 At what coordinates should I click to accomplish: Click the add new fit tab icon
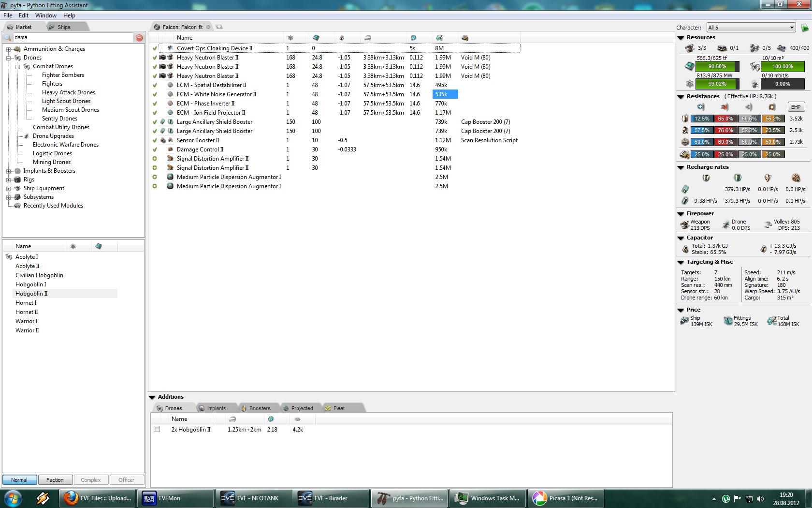click(219, 27)
